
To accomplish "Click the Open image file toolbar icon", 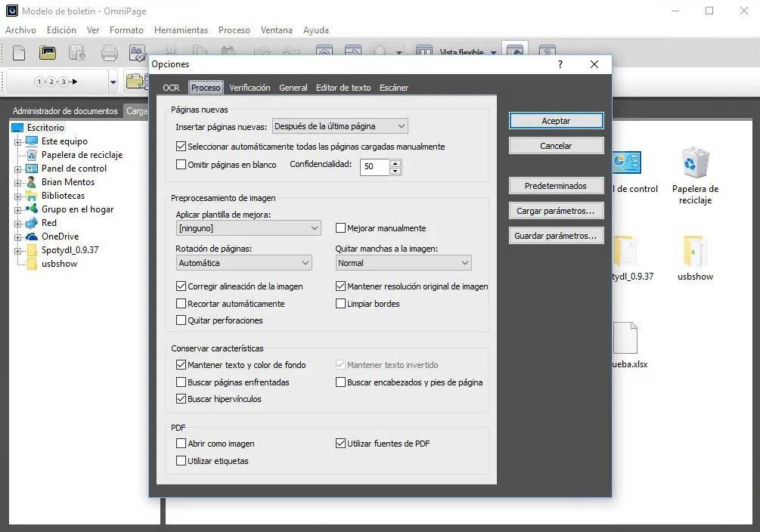I will [x=47, y=52].
